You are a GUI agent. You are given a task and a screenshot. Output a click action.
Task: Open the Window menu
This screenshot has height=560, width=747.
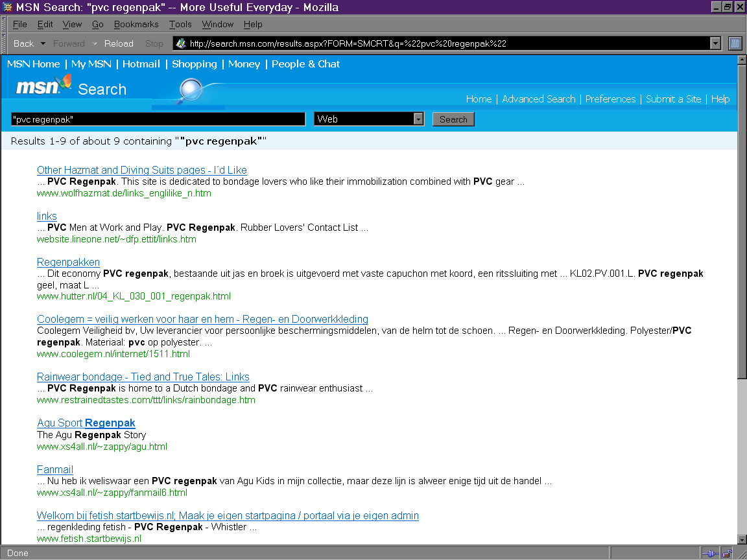click(218, 24)
